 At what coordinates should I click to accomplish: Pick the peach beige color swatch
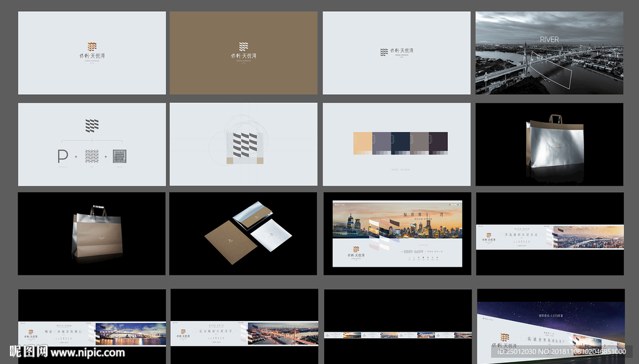[363, 143]
